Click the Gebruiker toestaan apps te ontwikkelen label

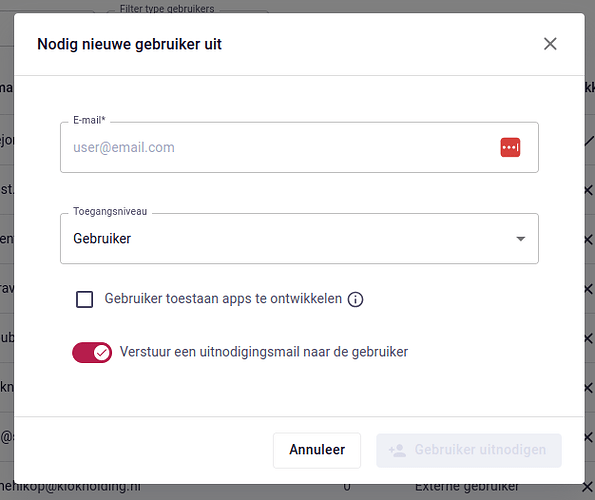(223, 299)
